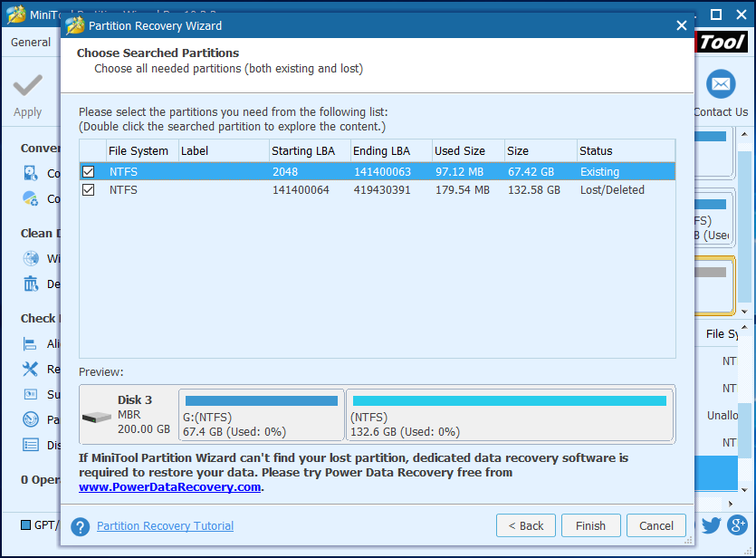Click the MiniTool app logo icon

click(16, 14)
